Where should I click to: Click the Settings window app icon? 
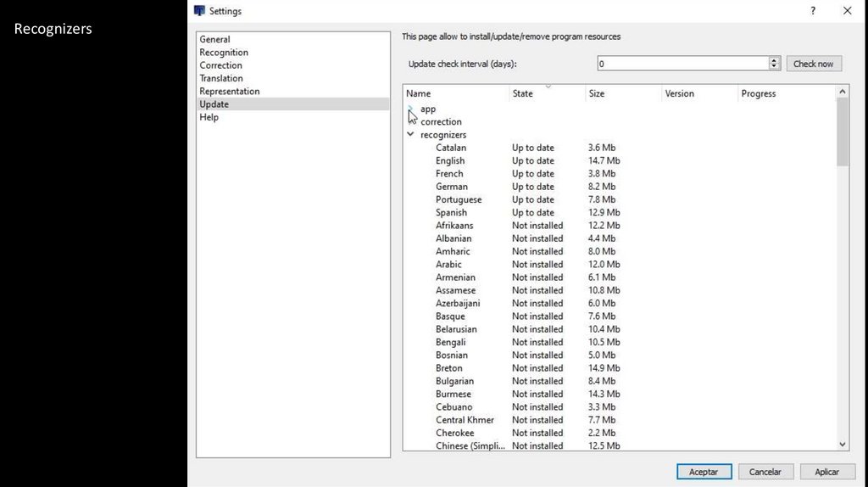[199, 10]
